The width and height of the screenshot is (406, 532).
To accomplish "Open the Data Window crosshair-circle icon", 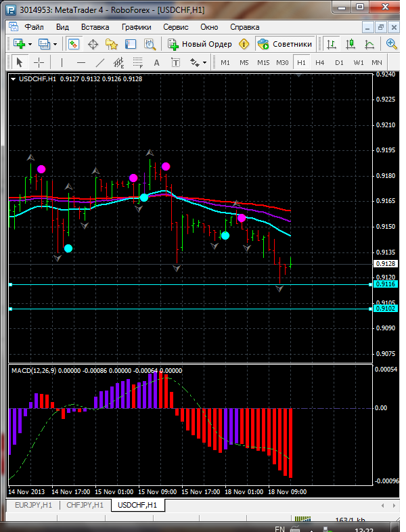I will [93, 44].
